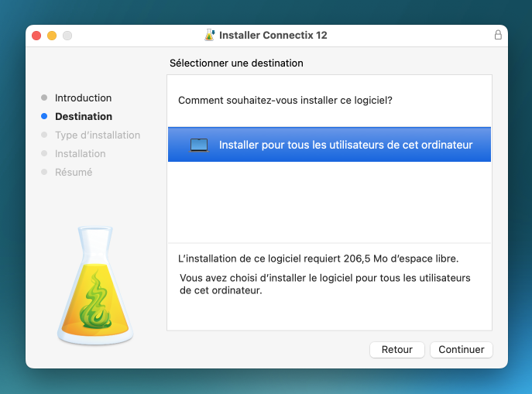The width and height of the screenshot is (532, 394).
Task: Go to the Introduction step in the sidebar
Action: coord(83,98)
